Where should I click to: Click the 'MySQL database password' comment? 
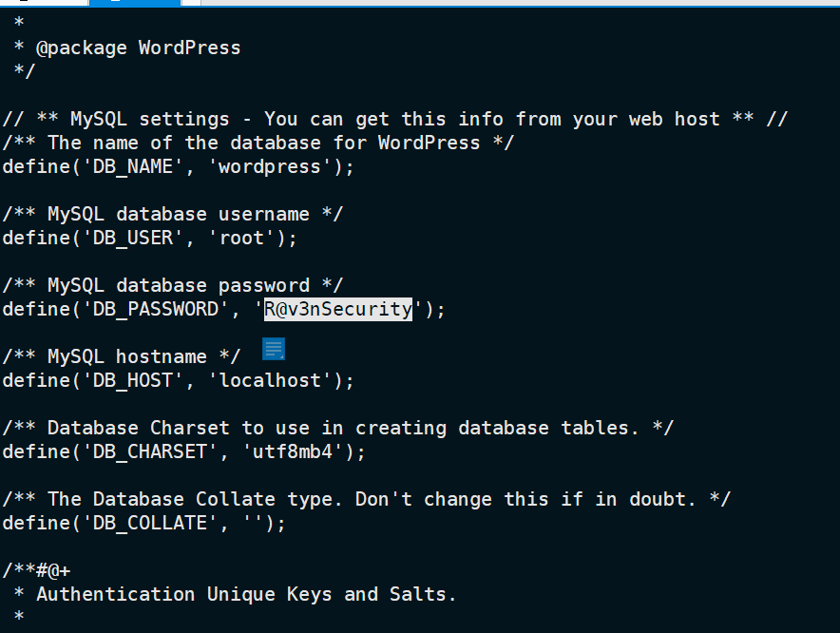point(173,286)
